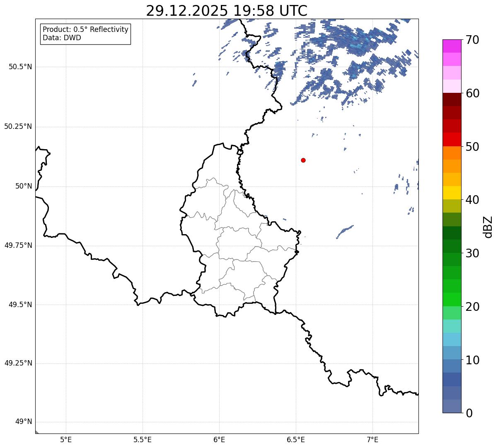The height and width of the screenshot is (448, 498).
Task: Click the colorbar value 40
Action: tap(472, 200)
